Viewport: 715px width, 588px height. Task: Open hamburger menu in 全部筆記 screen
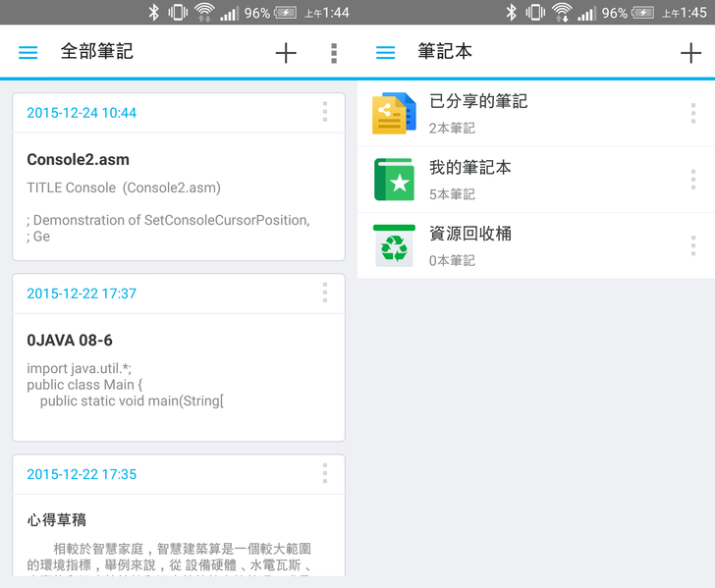(27, 52)
